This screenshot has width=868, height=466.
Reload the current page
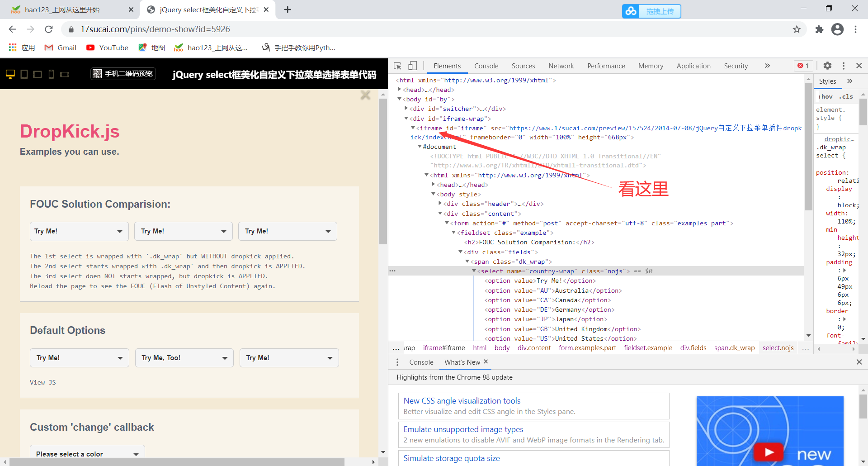[49, 29]
